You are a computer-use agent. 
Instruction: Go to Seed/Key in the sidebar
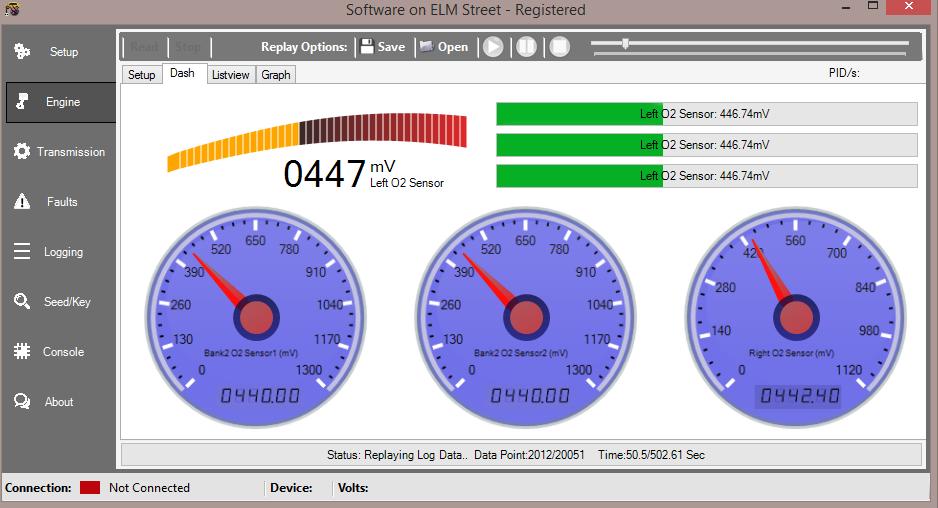tap(67, 302)
